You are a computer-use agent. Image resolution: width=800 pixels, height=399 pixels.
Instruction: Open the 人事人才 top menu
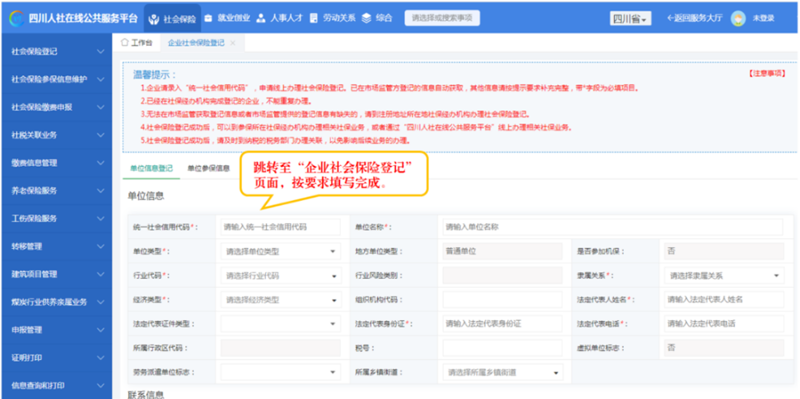pos(280,18)
